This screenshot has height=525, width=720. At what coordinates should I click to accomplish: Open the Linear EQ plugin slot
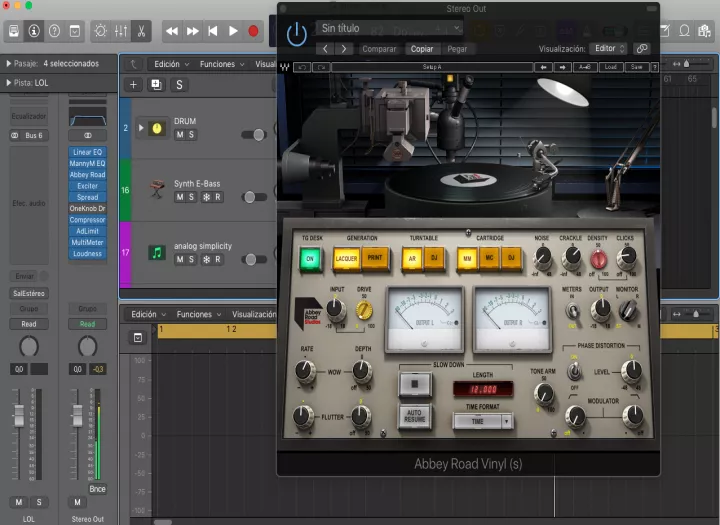[87, 152]
